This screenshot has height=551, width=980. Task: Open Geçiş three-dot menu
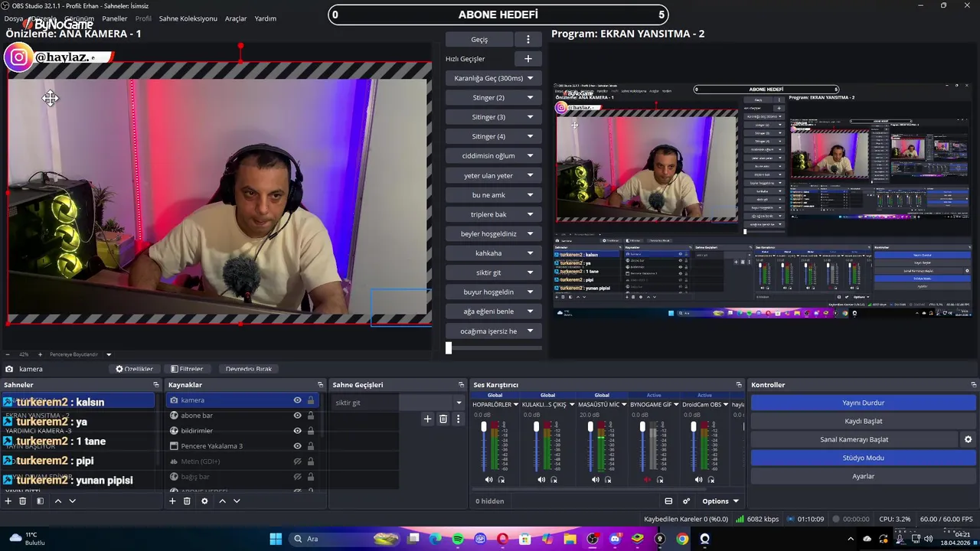(x=528, y=39)
